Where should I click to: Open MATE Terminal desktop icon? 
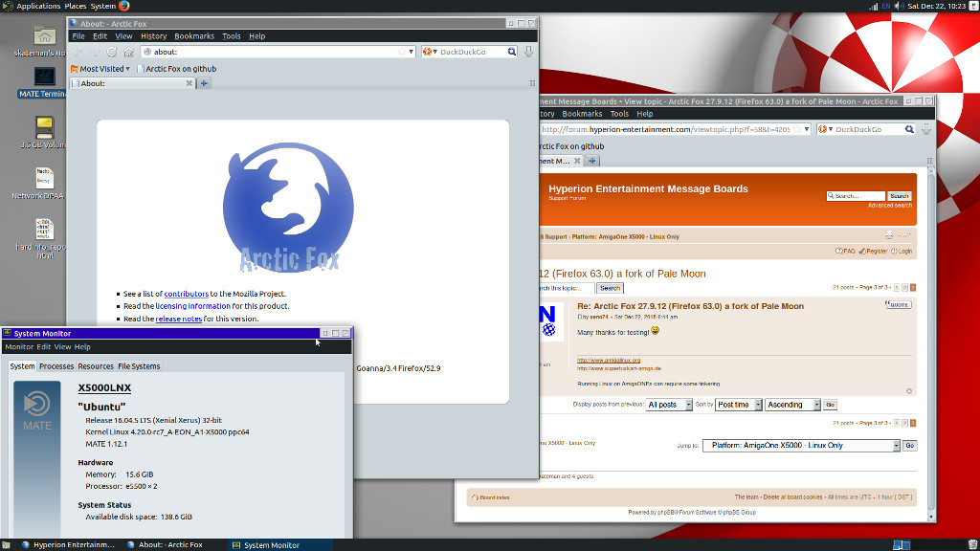pos(44,77)
